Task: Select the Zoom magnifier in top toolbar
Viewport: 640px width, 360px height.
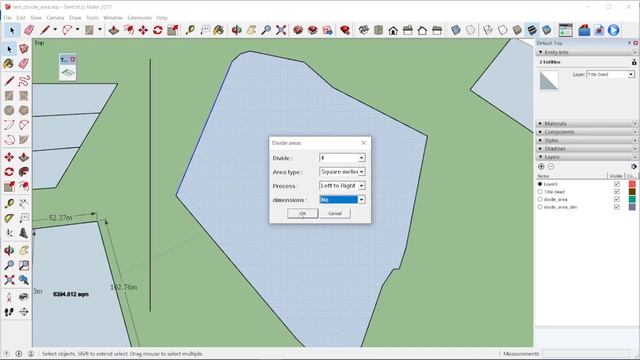Action: 266,30
